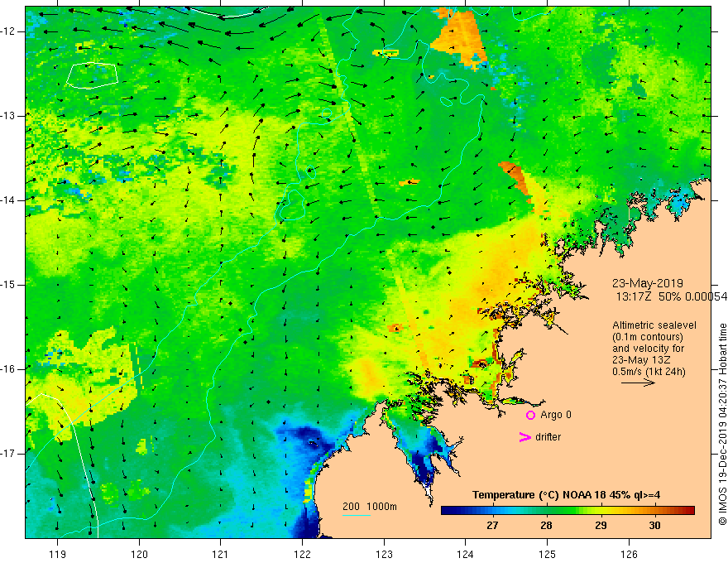Click the drifter legend label

(548, 437)
